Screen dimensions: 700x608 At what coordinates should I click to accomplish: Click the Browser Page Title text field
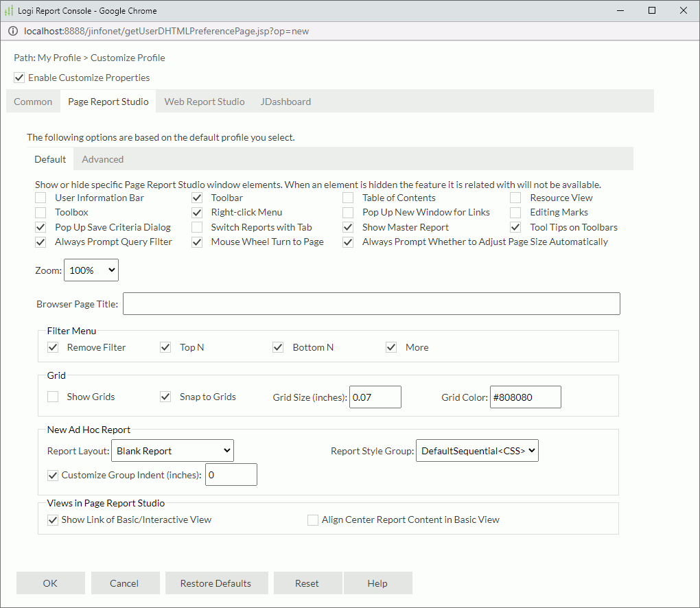coord(371,304)
